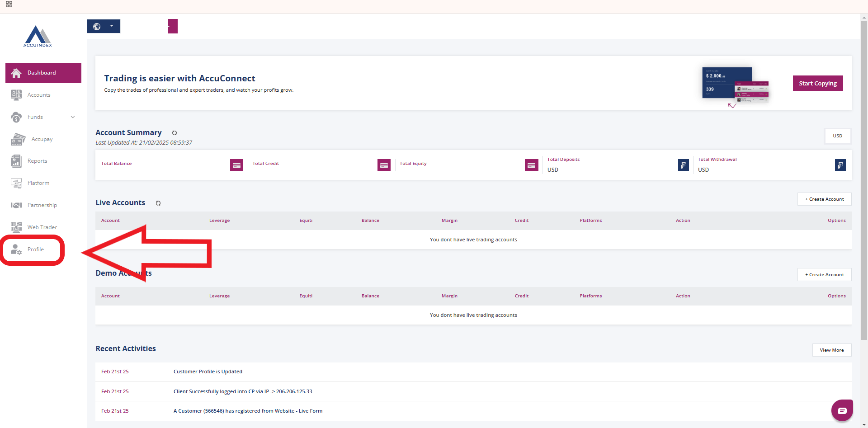This screenshot has width=868, height=428.
Task: Open the live chat bubble
Action: pyautogui.click(x=842, y=410)
